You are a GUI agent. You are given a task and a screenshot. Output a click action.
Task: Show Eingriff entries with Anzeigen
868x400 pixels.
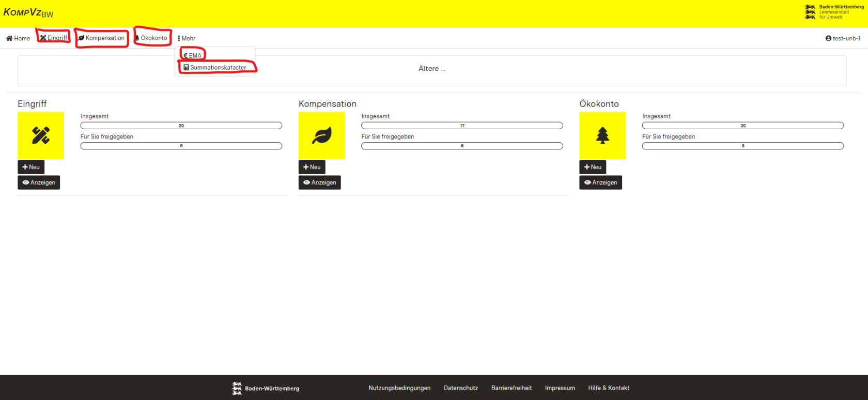(39, 182)
